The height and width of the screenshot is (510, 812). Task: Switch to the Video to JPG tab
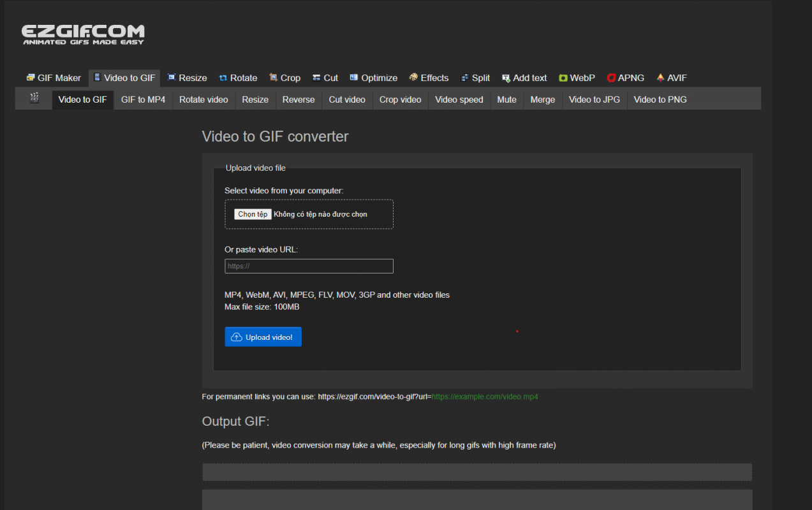tap(594, 99)
